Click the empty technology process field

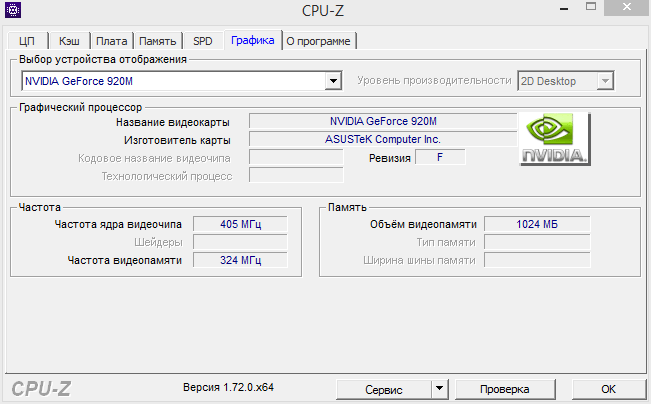click(296, 175)
